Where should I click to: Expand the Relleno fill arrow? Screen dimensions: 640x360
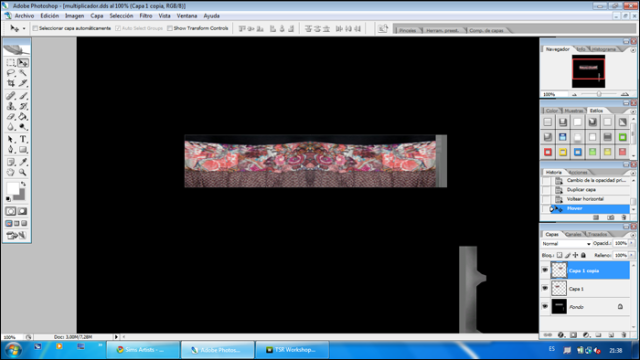[631, 255]
